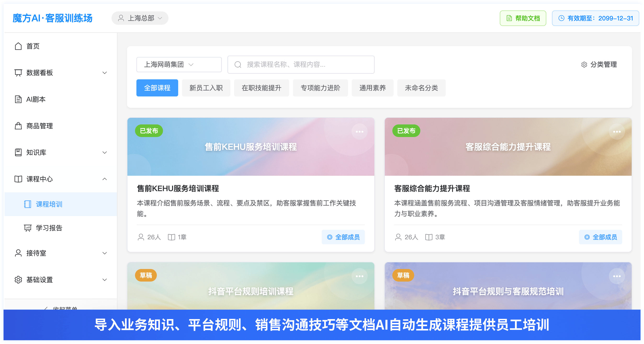Click the user avatar icon beside 上海总部
The height and width of the screenshot is (344, 644).
[121, 18]
